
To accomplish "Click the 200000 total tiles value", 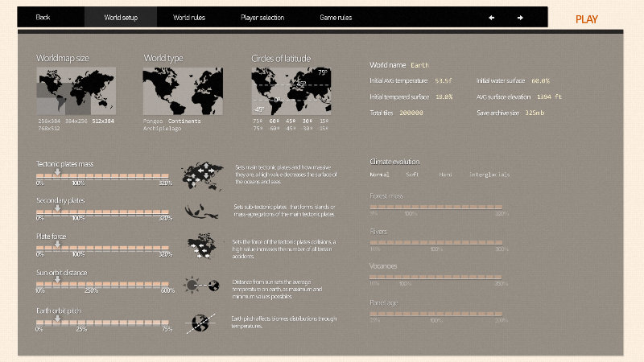I will click(411, 113).
